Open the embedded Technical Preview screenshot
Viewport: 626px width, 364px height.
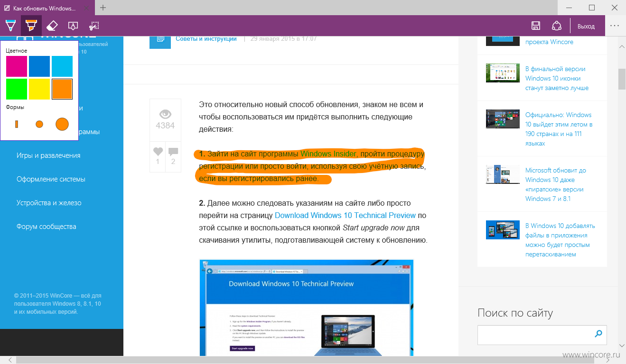pyautogui.click(x=306, y=308)
